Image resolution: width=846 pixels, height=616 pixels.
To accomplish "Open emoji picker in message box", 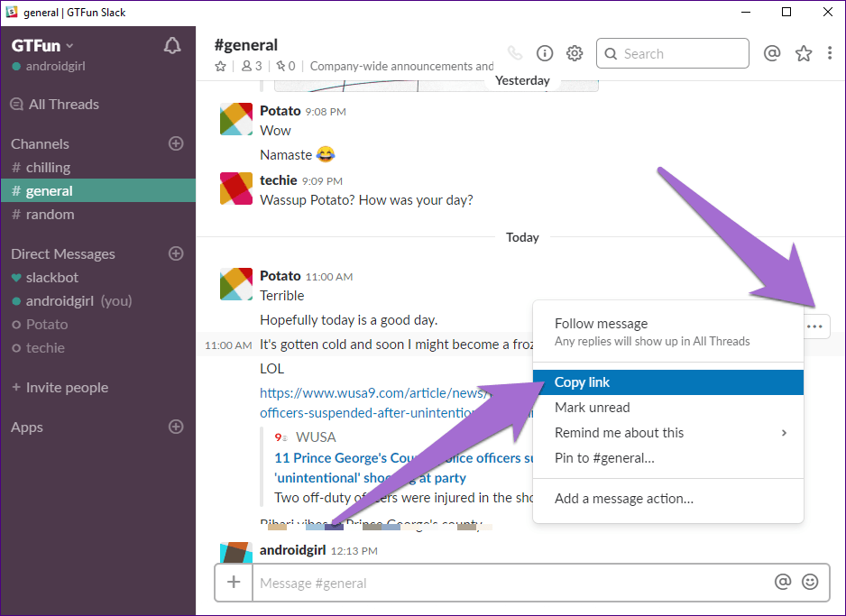I will 810,582.
